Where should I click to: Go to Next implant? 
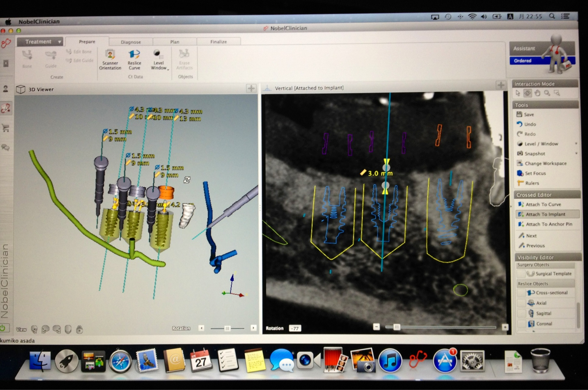(x=527, y=235)
